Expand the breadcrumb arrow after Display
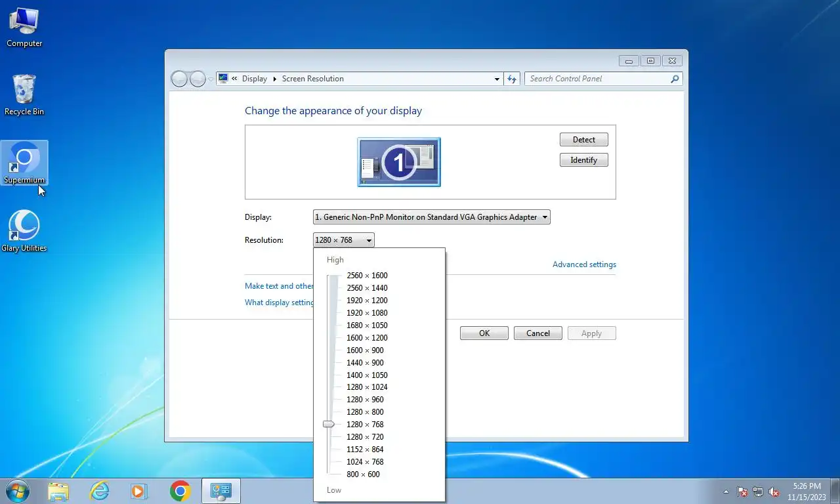Screen dimensions: 840x504 274,79
